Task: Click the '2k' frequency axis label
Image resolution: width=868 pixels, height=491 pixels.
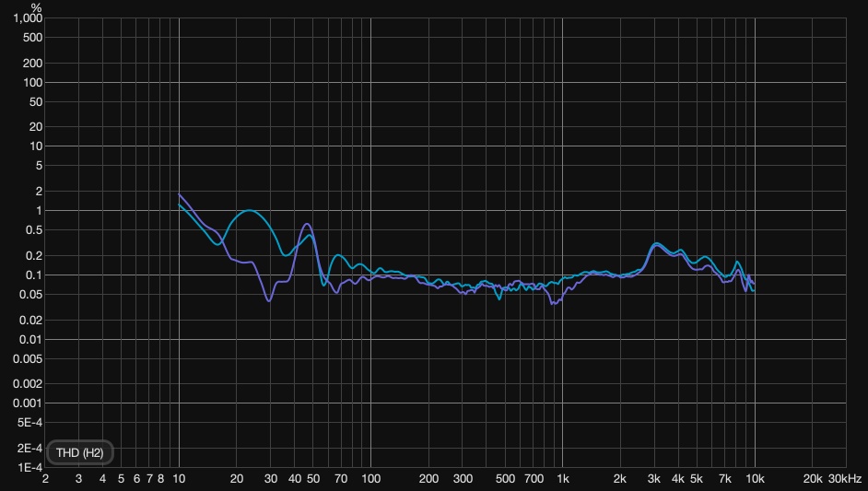Action: point(620,479)
